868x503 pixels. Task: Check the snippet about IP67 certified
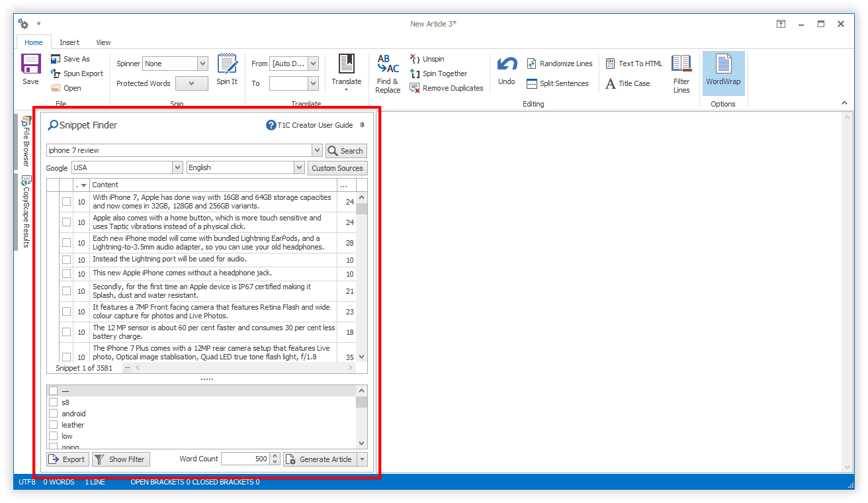coord(66,291)
